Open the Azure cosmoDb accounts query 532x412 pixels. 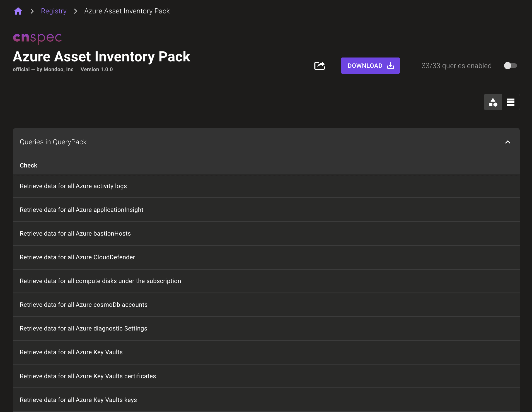click(x=266, y=305)
